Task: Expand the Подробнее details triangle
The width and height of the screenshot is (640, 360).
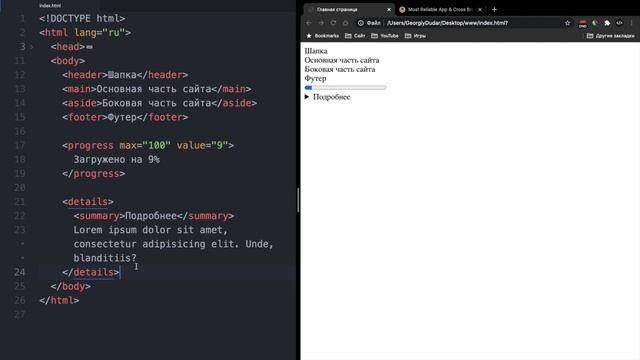Action: point(307,97)
